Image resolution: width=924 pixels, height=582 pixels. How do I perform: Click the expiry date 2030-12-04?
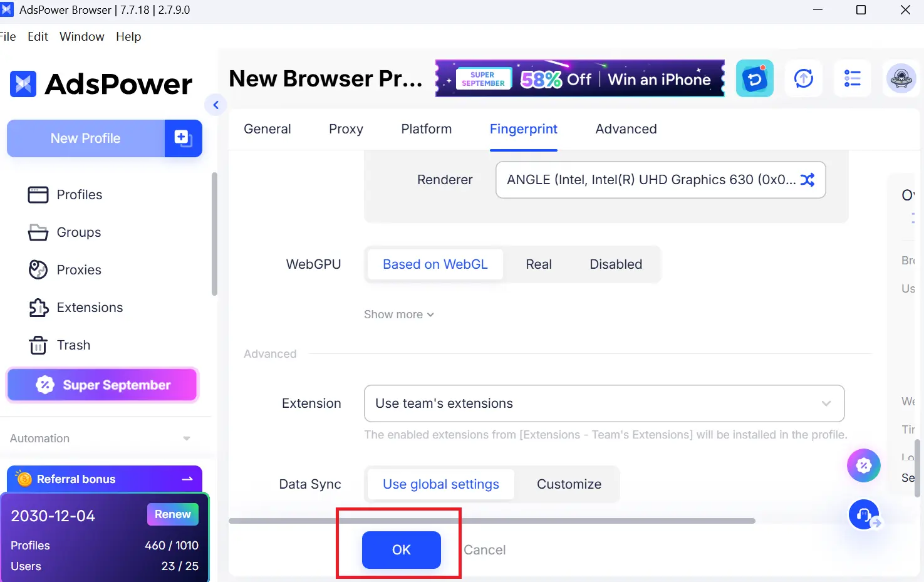[x=53, y=516]
